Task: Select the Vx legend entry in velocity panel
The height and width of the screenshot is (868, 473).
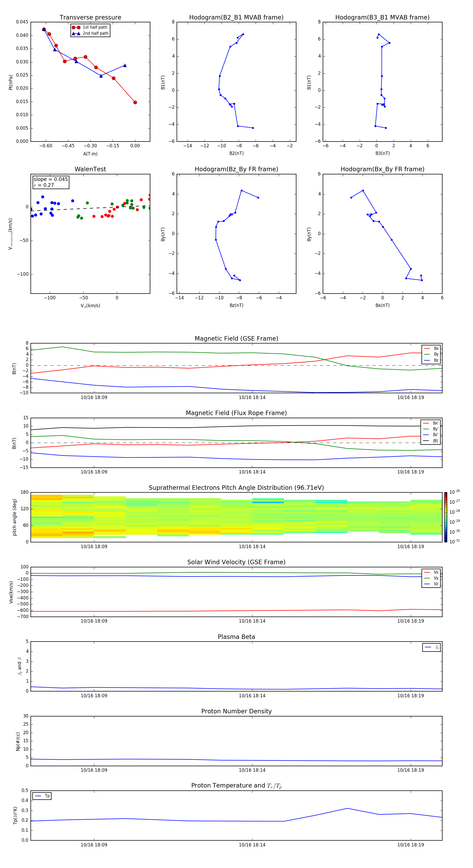Action: click(431, 573)
